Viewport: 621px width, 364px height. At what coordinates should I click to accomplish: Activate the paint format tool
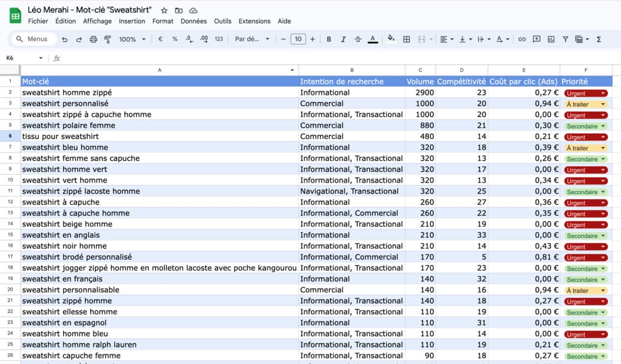107,39
